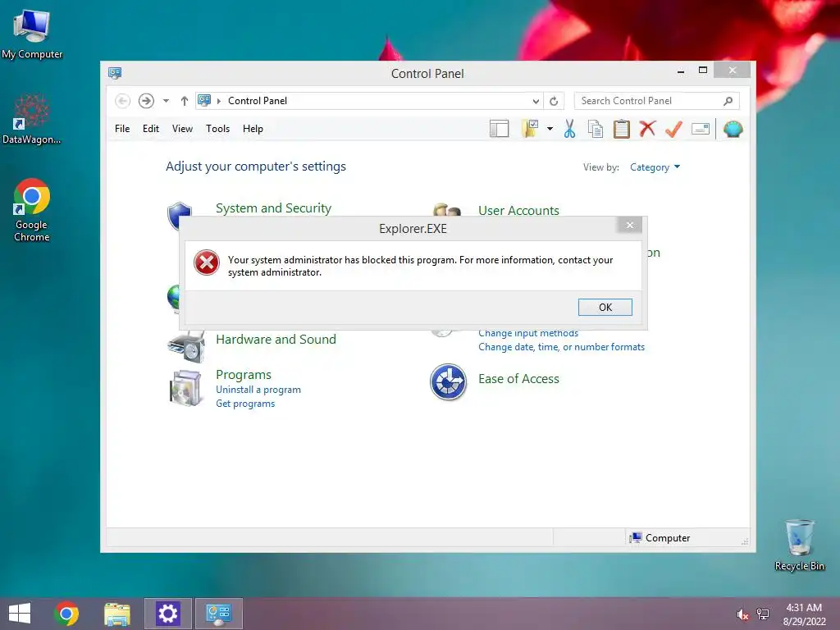840x630 pixels.
Task: Expand the address bar history dropdown
Action: tap(536, 101)
